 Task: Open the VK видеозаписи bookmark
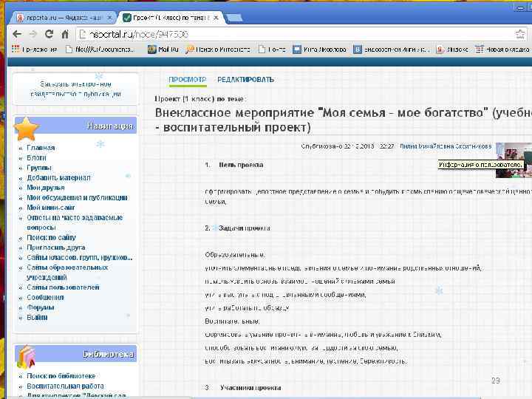[392, 50]
